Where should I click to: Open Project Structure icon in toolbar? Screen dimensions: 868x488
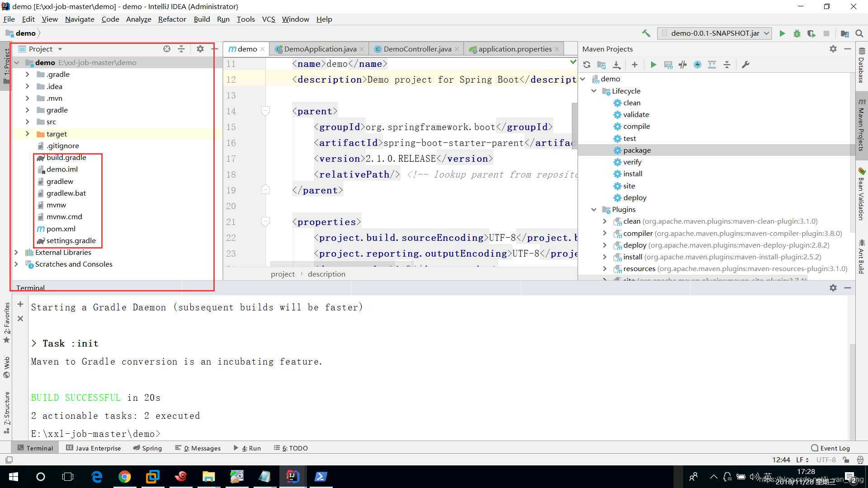tap(844, 33)
